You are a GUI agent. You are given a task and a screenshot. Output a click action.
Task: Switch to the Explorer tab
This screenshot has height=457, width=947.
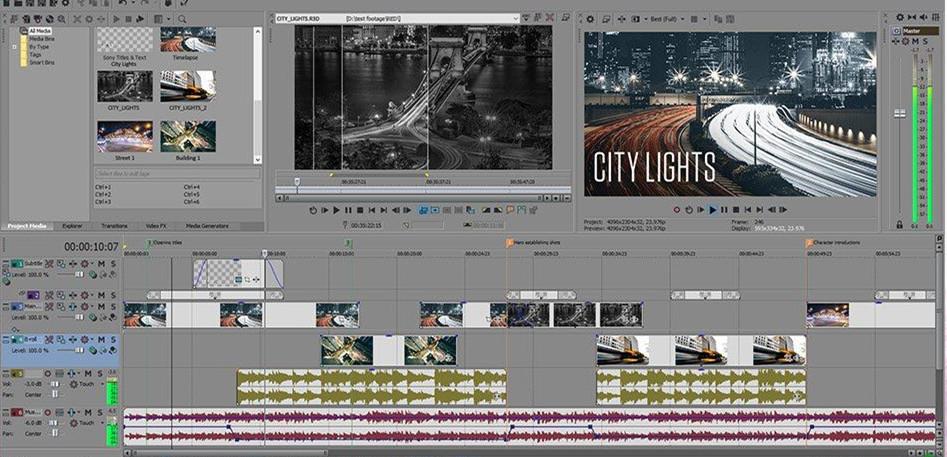(72, 226)
